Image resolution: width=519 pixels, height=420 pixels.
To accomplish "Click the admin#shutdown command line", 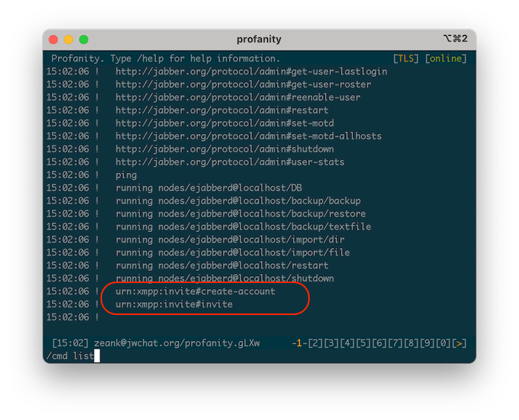I will [224, 149].
